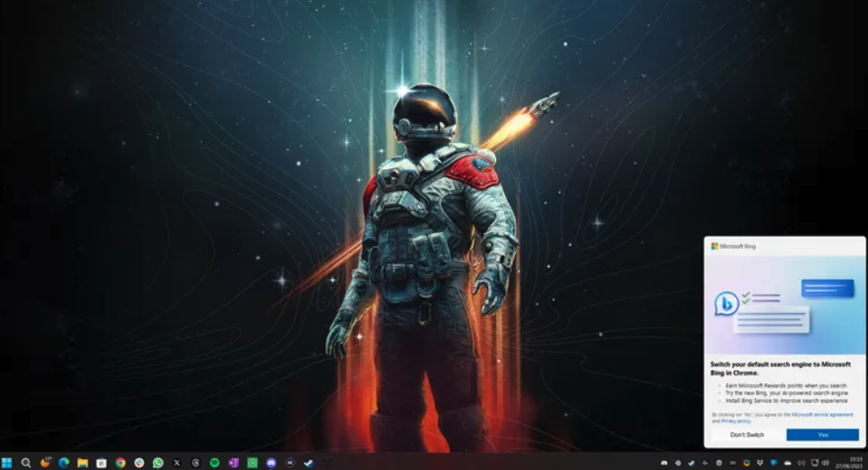Click Microsoft Bing header logo
Screen dimensions: 868x470
(734, 246)
